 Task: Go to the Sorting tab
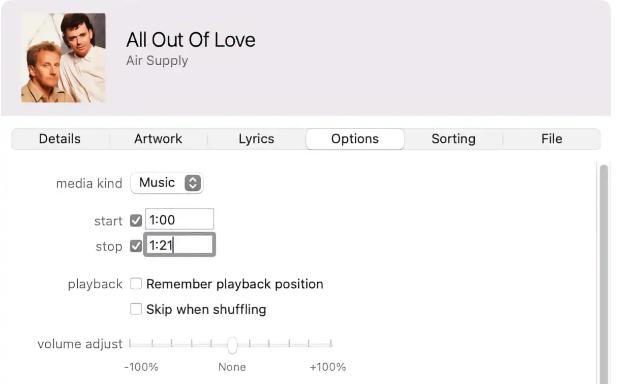tap(453, 139)
